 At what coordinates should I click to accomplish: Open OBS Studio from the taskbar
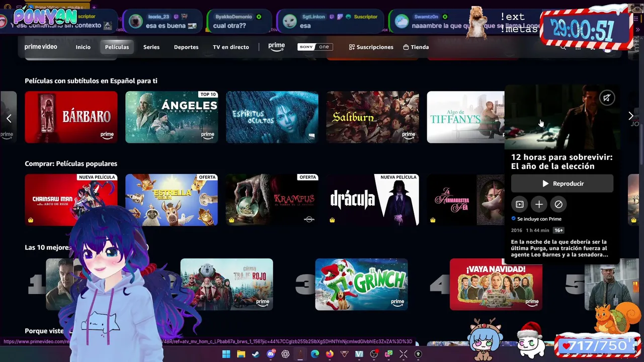click(x=374, y=354)
